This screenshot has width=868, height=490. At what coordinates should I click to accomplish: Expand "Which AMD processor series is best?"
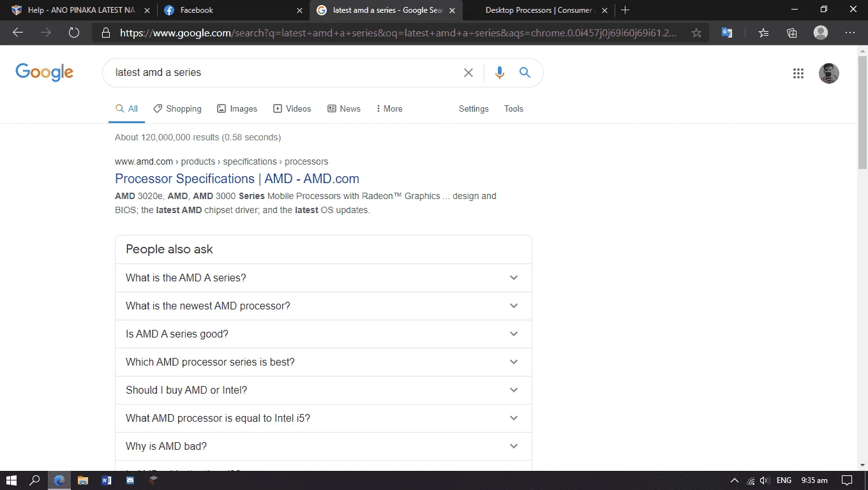pos(323,362)
